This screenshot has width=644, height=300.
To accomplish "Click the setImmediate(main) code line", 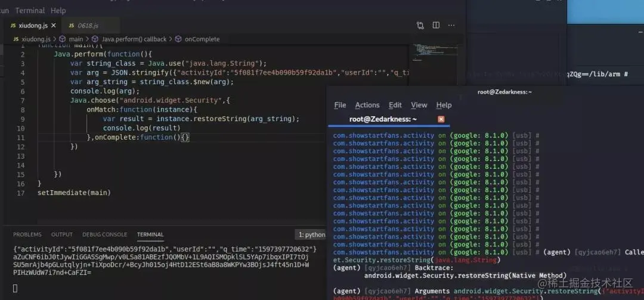I will click(x=75, y=192).
